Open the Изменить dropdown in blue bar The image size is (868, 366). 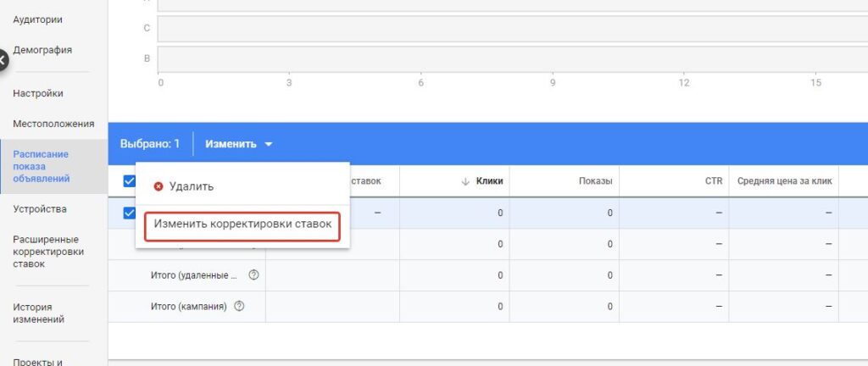(x=239, y=144)
